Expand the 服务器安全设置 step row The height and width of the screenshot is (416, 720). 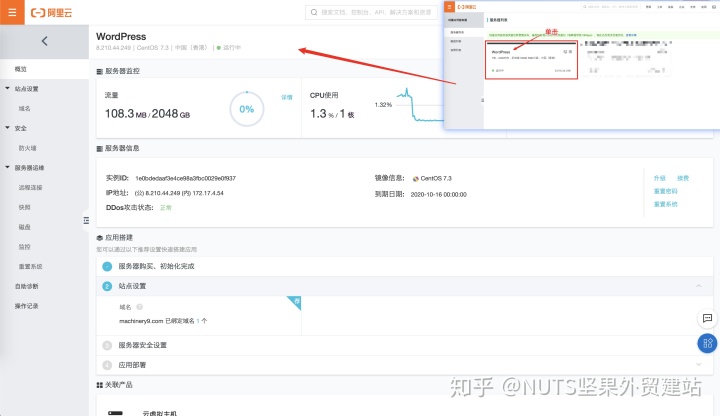point(405,345)
